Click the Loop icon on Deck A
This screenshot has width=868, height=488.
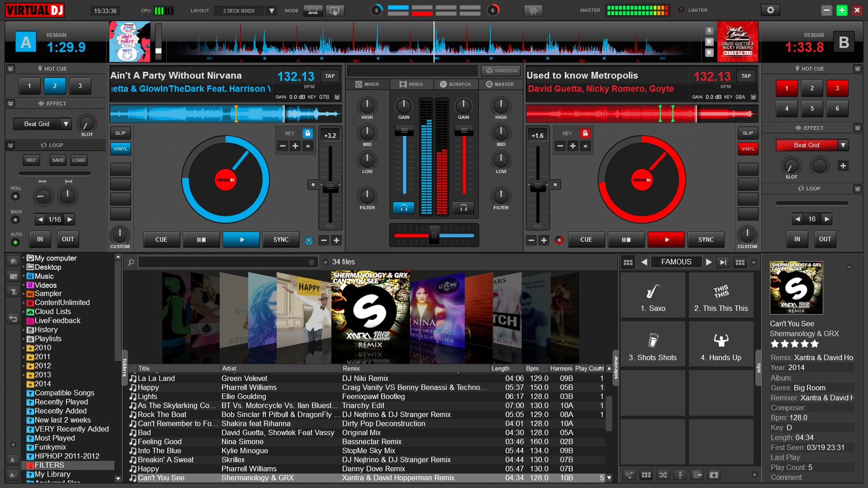click(44, 145)
